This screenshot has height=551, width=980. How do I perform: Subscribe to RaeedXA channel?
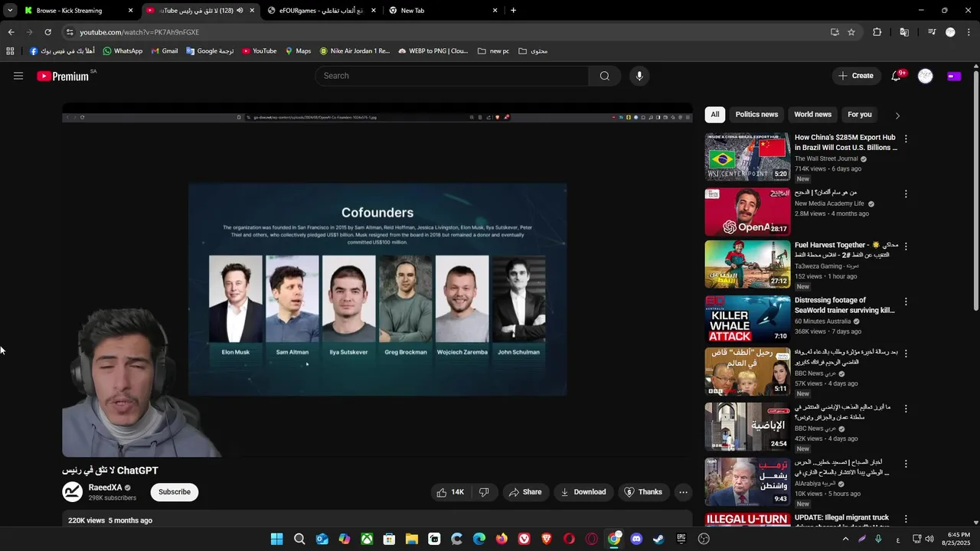pyautogui.click(x=175, y=492)
